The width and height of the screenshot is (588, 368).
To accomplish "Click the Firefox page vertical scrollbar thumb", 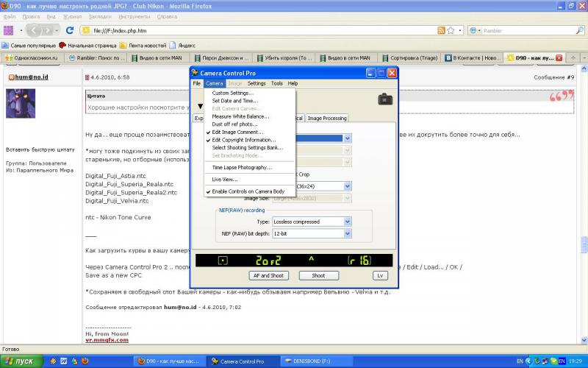I will (x=584, y=245).
